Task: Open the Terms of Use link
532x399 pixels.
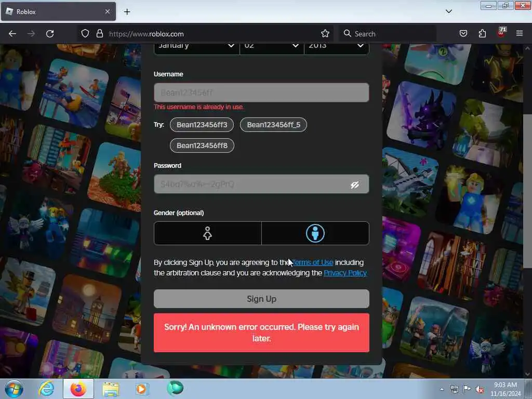Action: click(x=312, y=262)
